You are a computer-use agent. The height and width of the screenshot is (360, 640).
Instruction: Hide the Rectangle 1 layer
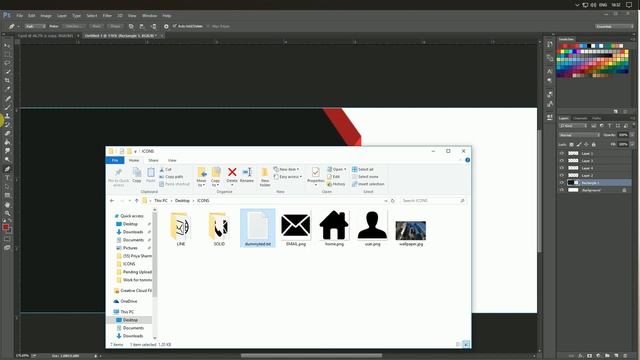point(562,183)
